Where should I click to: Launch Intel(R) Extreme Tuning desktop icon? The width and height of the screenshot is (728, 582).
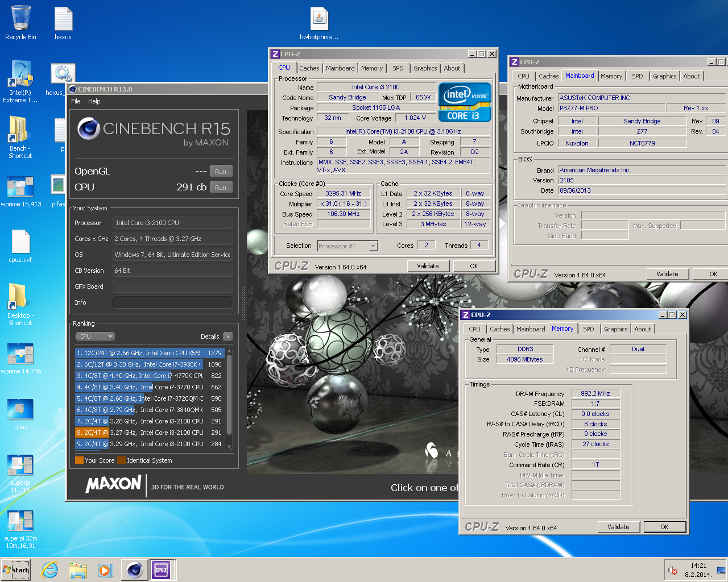point(20,81)
